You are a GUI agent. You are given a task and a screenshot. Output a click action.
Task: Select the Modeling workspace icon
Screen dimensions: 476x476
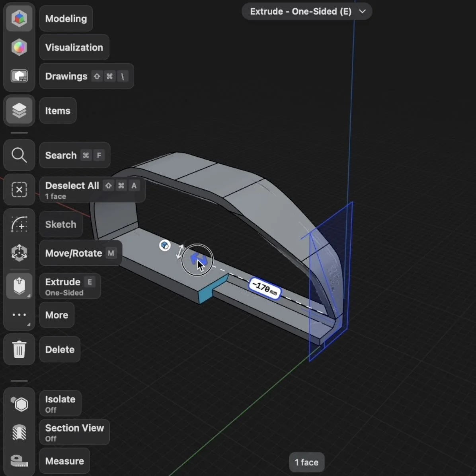click(x=19, y=18)
